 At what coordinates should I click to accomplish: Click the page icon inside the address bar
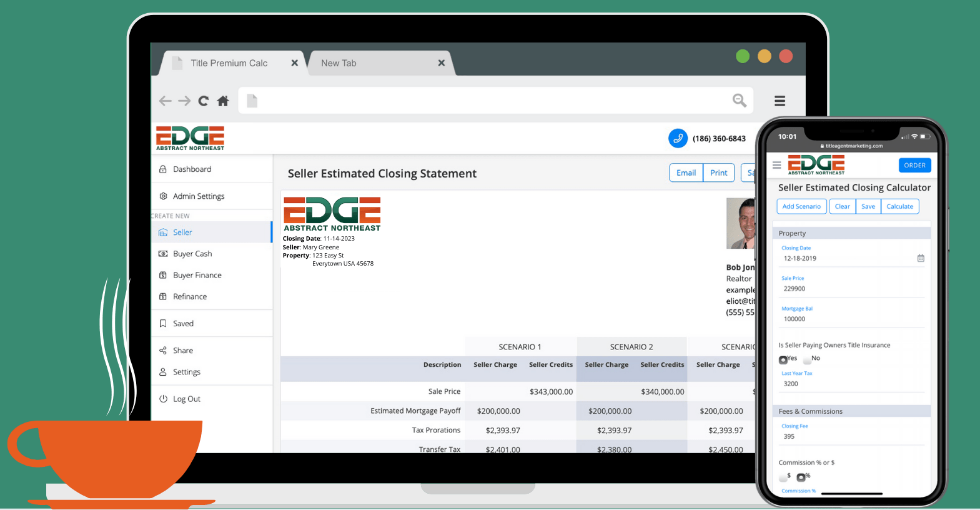(x=252, y=101)
